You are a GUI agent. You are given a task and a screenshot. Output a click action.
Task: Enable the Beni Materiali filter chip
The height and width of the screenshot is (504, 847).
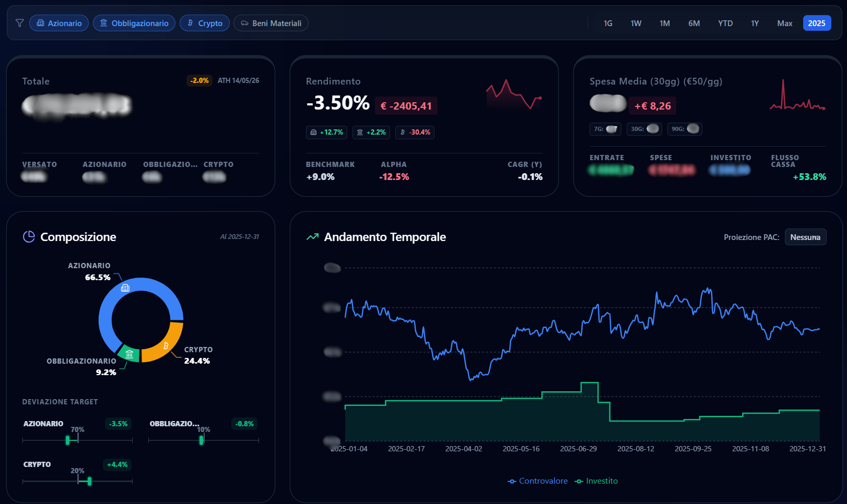click(x=271, y=23)
